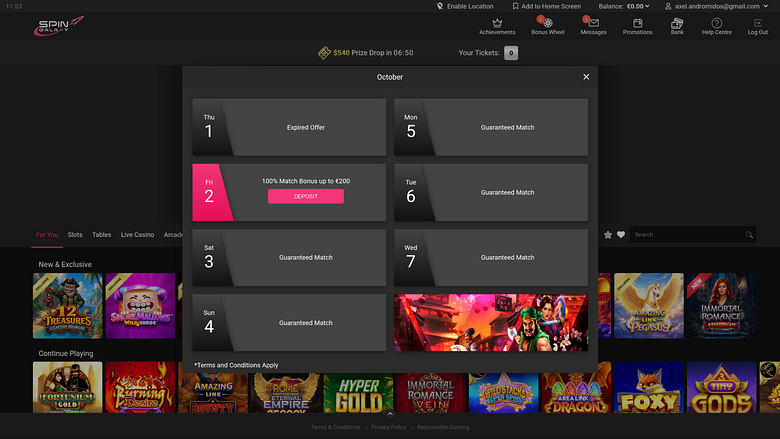The width and height of the screenshot is (780, 439).
Task: Click the Continue Playing heading
Action: pos(66,353)
